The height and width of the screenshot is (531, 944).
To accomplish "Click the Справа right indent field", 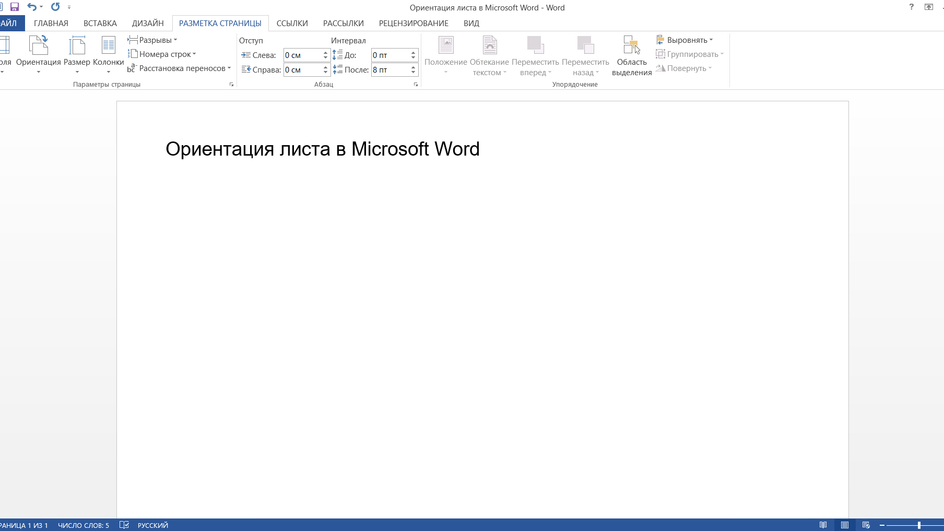I will click(x=303, y=70).
